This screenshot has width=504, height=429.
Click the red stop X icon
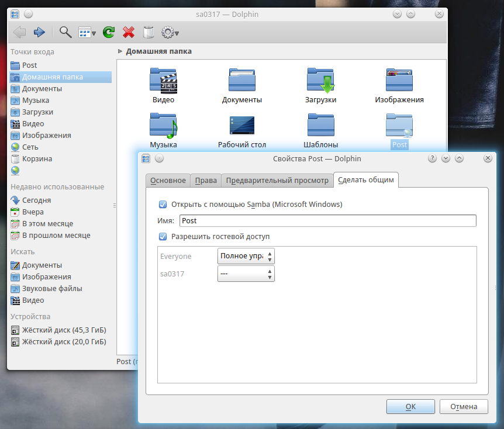click(x=129, y=33)
